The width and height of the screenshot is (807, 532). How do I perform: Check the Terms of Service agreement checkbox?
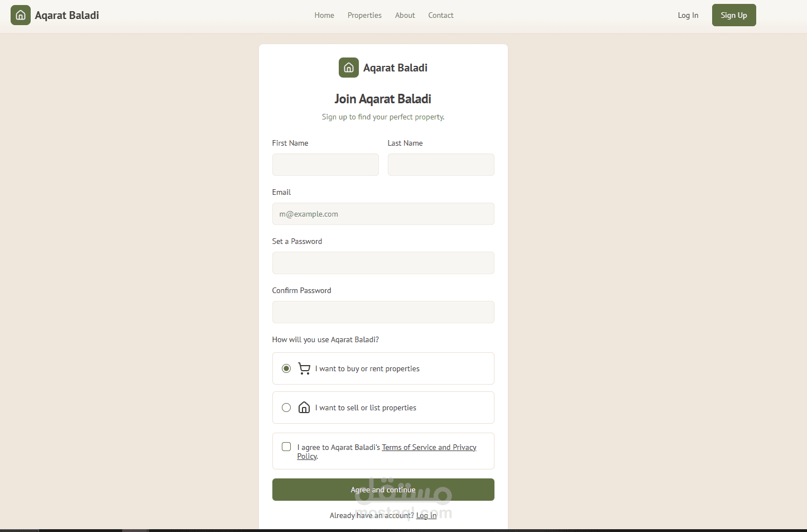click(x=286, y=447)
